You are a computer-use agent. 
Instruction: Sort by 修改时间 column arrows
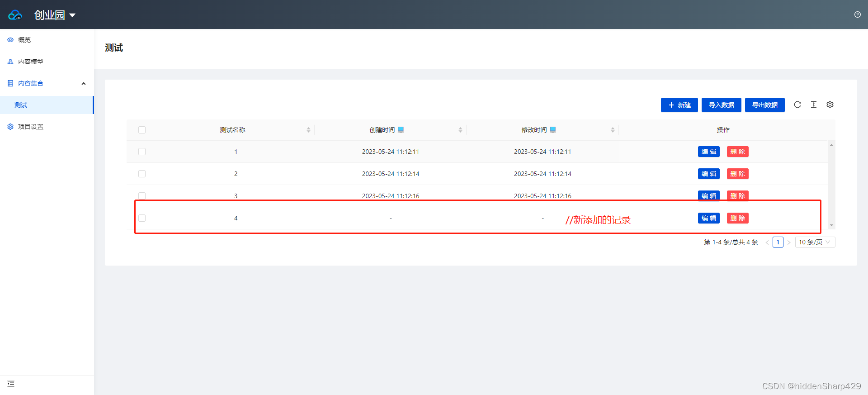(x=613, y=130)
